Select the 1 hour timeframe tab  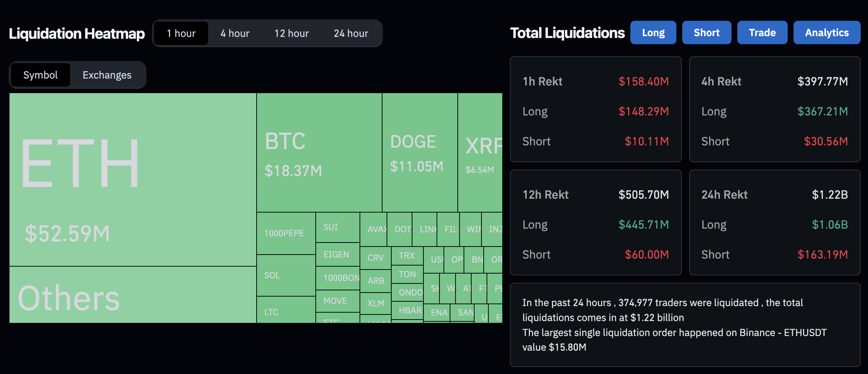click(x=181, y=33)
